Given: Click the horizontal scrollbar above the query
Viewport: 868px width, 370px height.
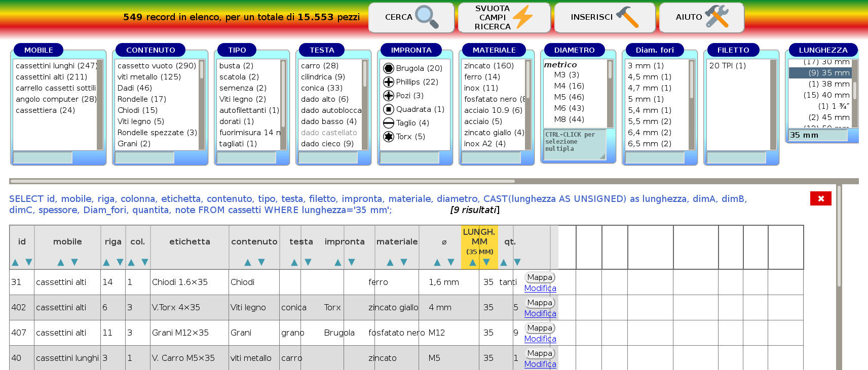Looking at the screenshot, I should 262,181.
